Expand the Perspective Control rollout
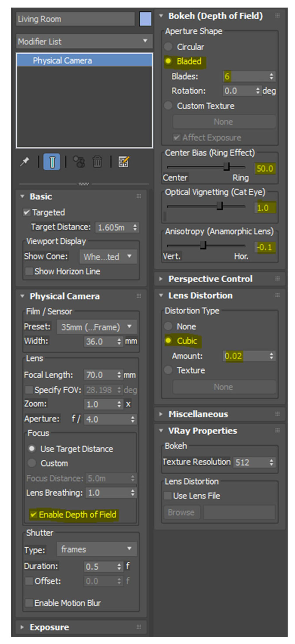The image size is (295, 644). pyautogui.click(x=210, y=279)
